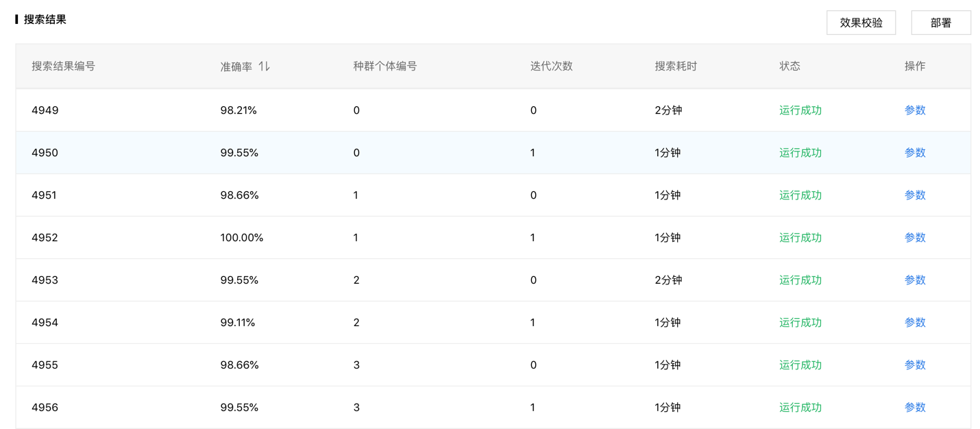Click 99.55% accuracy in row 4950
This screenshot has width=980, height=429.
point(239,153)
